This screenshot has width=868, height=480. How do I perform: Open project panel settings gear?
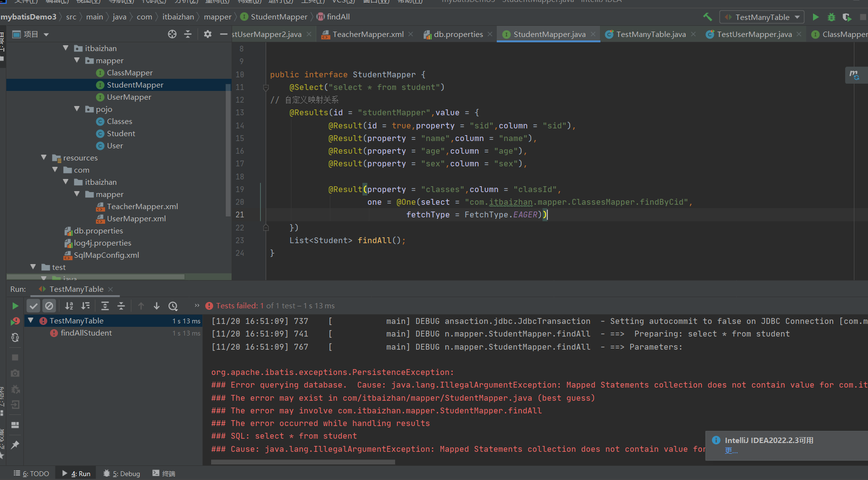click(x=208, y=34)
